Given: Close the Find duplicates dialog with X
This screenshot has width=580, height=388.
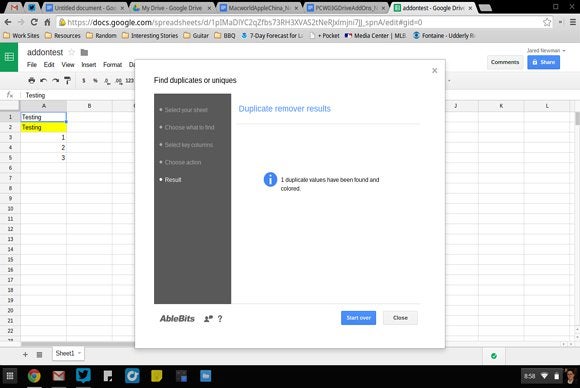Looking at the screenshot, I should coord(435,70).
